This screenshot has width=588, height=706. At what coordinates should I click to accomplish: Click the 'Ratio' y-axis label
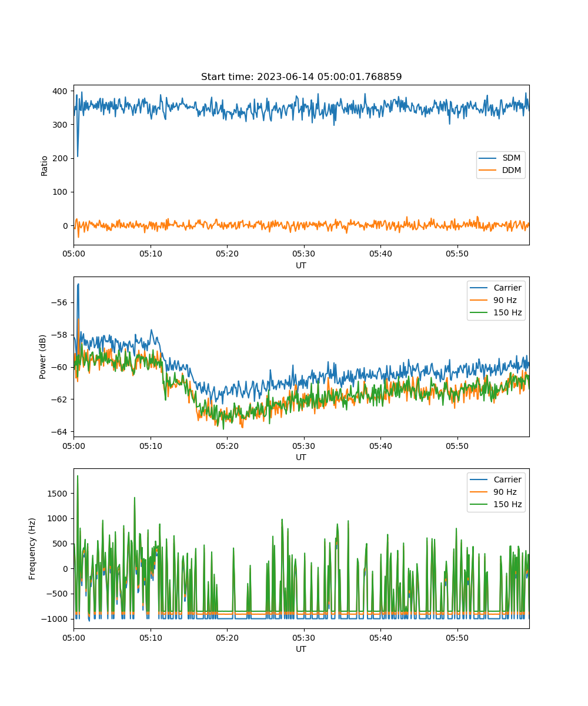(x=45, y=165)
